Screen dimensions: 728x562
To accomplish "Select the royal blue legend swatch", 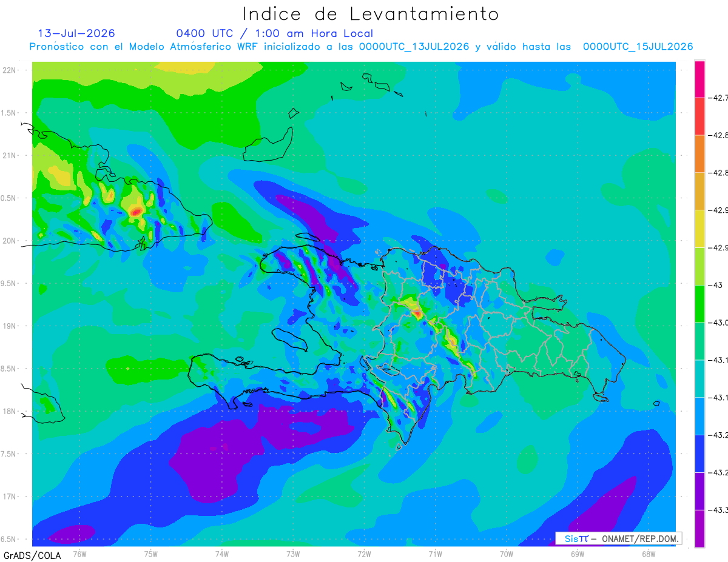I will 699,453.
